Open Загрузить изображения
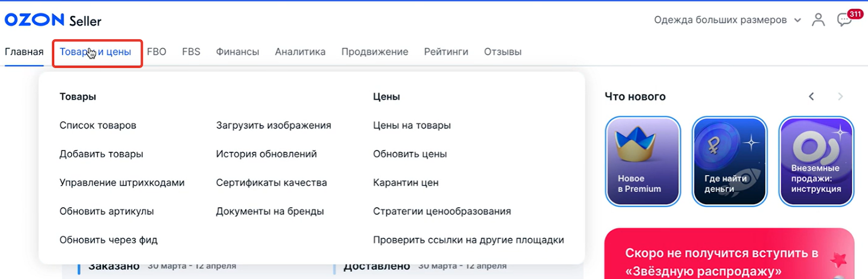Image resolution: width=868 pixels, height=279 pixels. point(273,125)
